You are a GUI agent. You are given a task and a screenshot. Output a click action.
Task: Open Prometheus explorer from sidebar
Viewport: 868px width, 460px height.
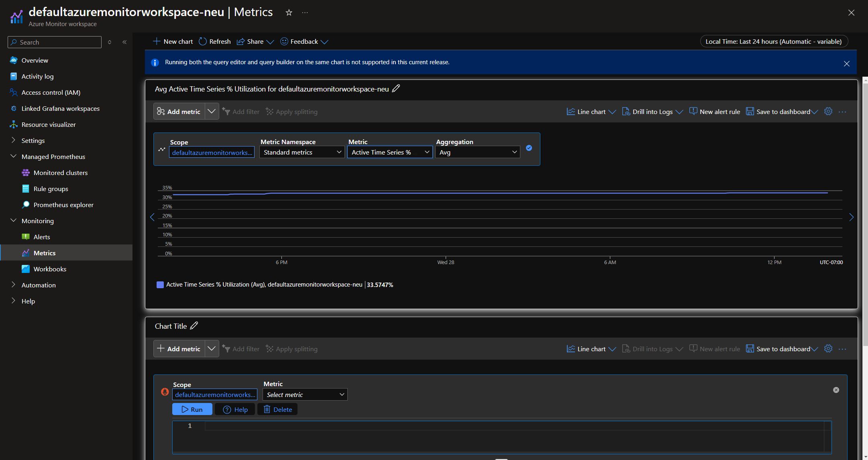click(63, 205)
